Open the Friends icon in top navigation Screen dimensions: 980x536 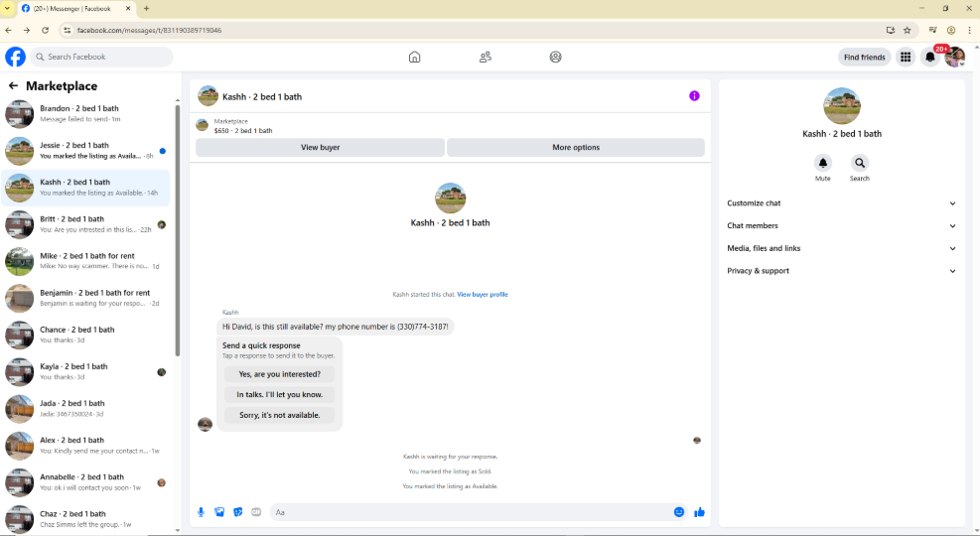click(485, 57)
